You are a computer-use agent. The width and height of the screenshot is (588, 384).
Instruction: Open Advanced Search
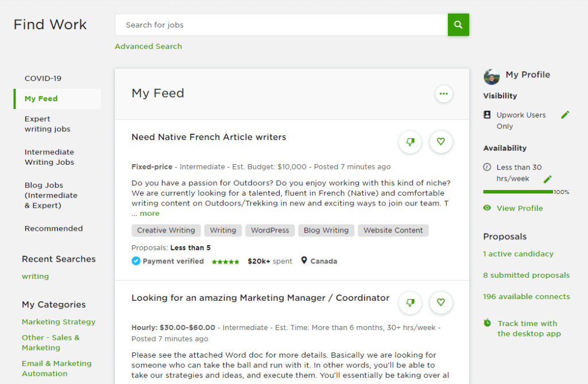click(148, 46)
